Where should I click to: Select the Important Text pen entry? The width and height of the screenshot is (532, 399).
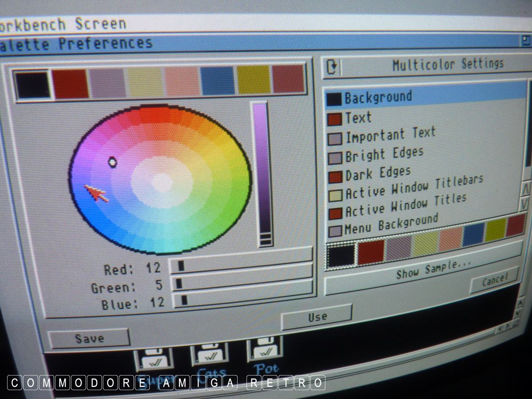pos(390,135)
